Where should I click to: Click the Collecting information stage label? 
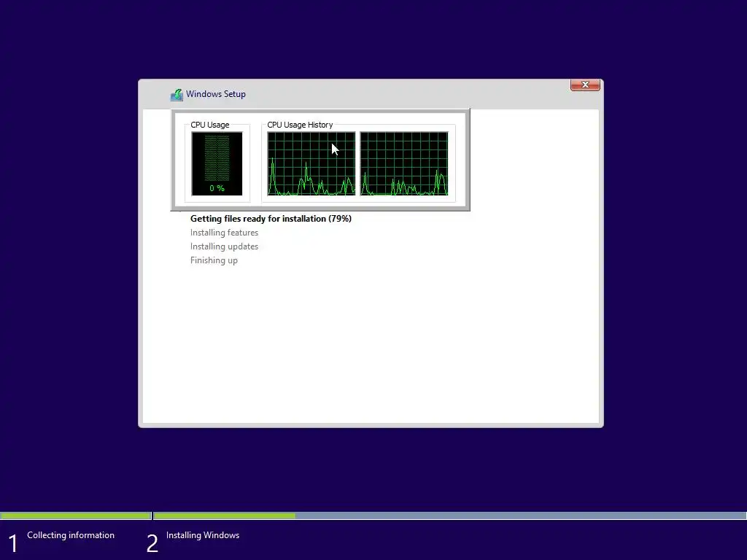71,535
